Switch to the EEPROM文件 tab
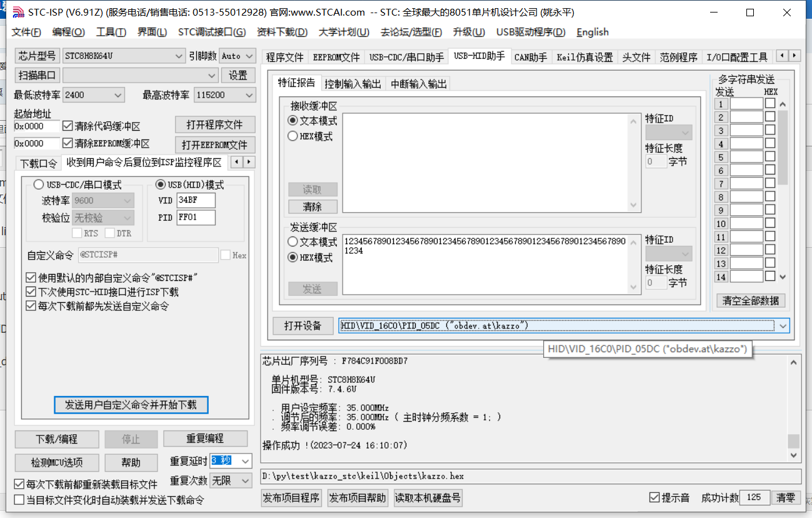 pyautogui.click(x=336, y=57)
